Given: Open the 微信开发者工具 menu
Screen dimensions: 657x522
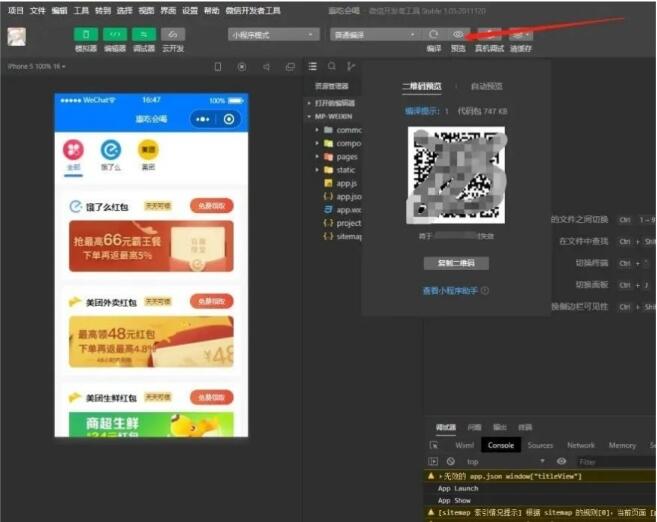Looking at the screenshot, I should [253, 10].
